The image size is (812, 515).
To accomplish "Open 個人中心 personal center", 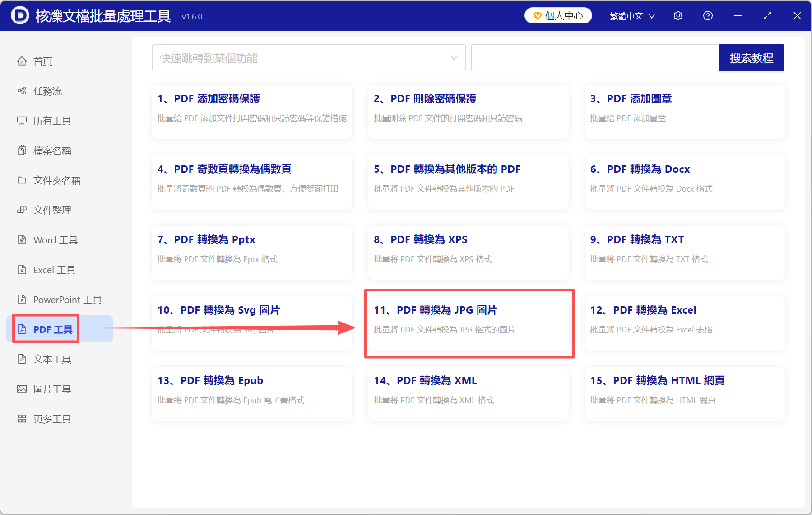I will 558,15.
